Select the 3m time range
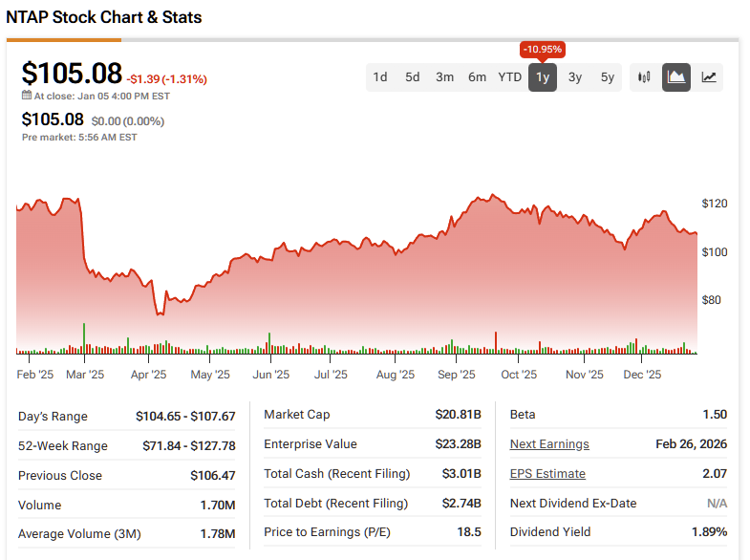Screen dimensions: 750x560 [x=445, y=77]
